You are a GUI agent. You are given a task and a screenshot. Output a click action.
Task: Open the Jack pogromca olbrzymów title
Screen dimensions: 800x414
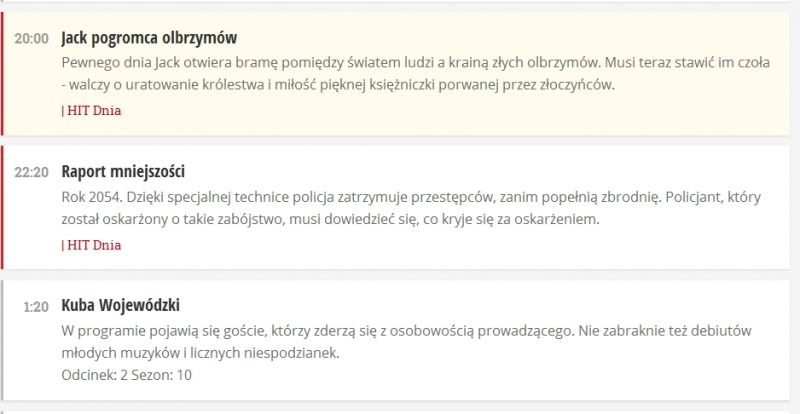coord(149,38)
